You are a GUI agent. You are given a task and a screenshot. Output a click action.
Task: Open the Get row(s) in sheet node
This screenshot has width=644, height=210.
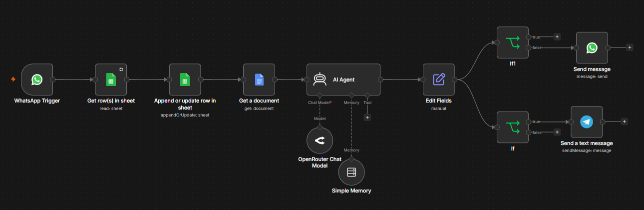click(111, 79)
